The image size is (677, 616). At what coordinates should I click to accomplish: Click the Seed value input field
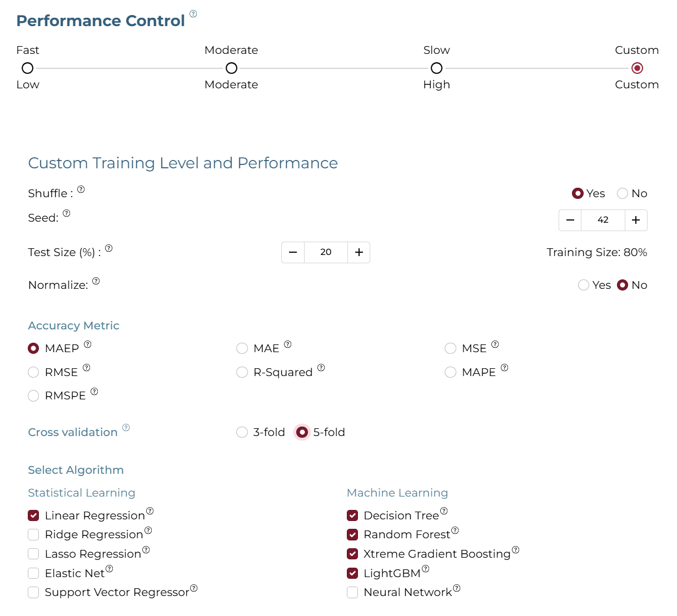(x=603, y=220)
